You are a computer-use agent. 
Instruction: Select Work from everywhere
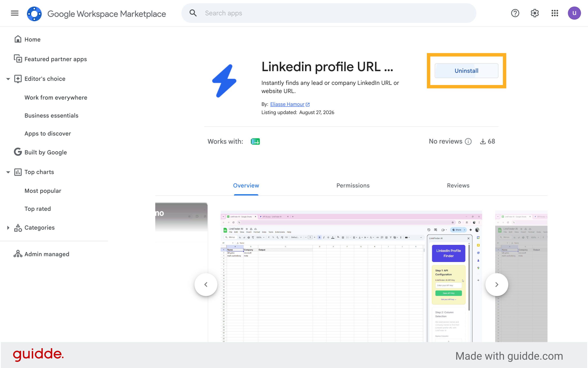pyautogui.click(x=56, y=98)
